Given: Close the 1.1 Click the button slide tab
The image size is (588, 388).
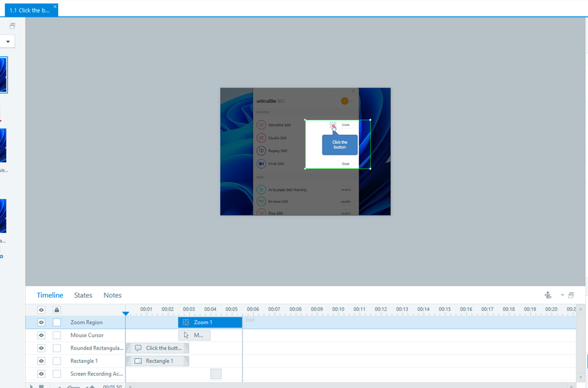Looking at the screenshot, I should point(55,7).
